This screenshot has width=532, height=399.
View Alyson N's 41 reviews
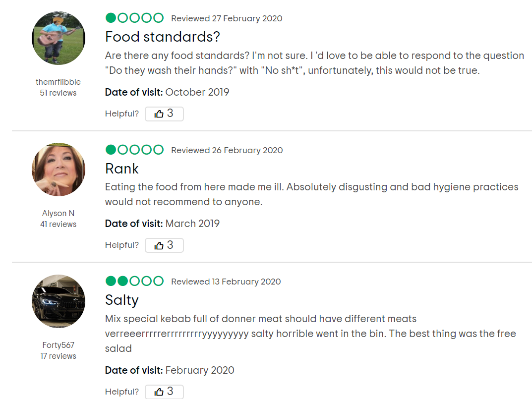click(x=59, y=224)
